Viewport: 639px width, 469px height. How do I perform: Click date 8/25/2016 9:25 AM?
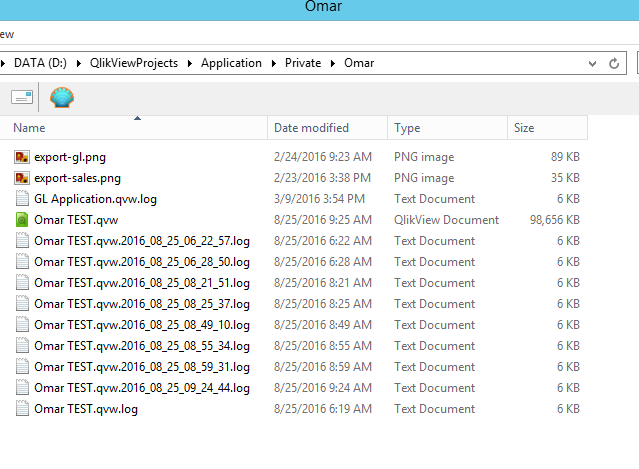[323, 220]
